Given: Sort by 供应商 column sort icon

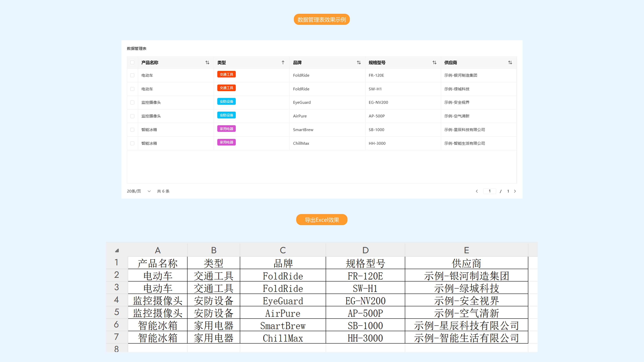Looking at the screenshot, I should [510, 63].
